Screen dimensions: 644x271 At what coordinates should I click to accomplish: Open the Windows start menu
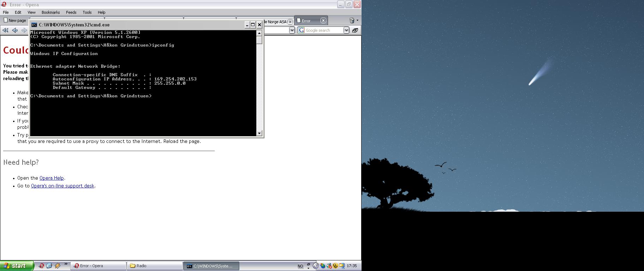[x=17, y=266]
